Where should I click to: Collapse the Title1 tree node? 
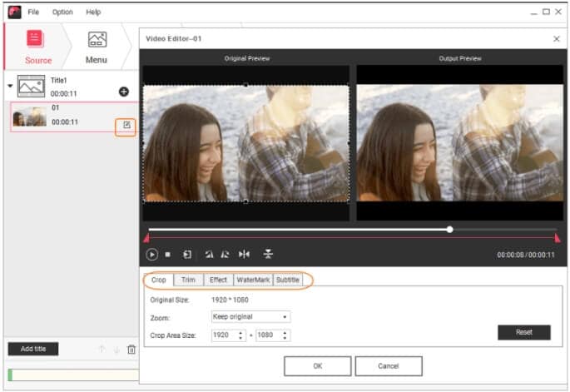tap(10, 87)
